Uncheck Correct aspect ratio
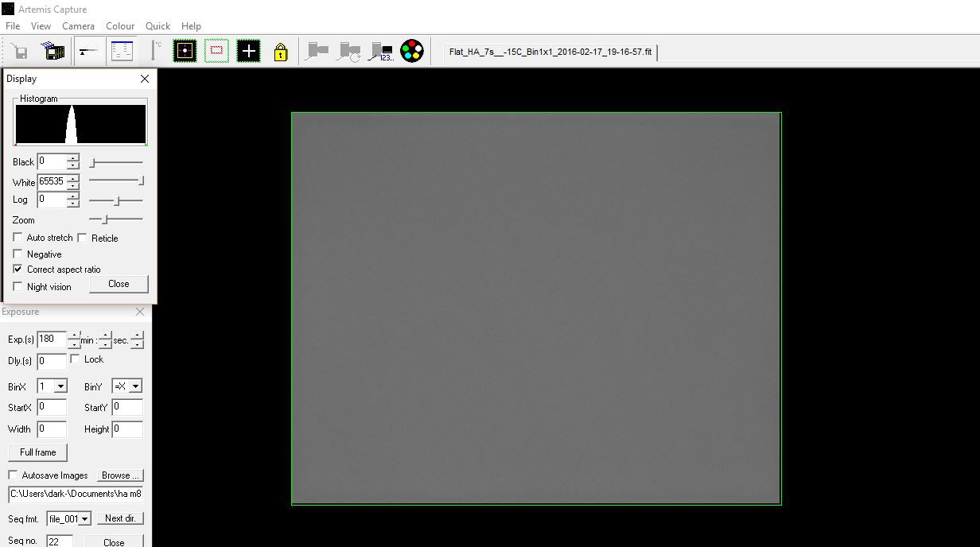Screen dimensions: 980x547 click(18, 270)
